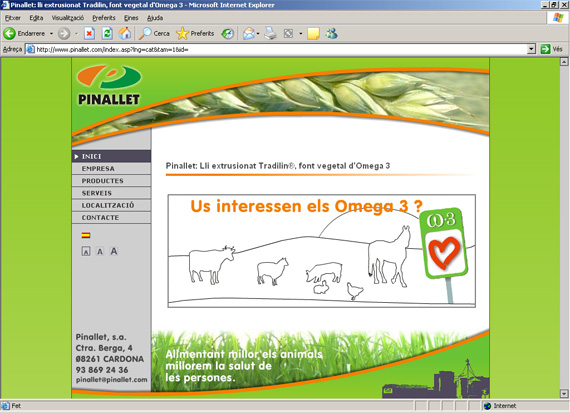Expand the address bar dropdown
Image resolution: width=570 pixels, height=413 pixels.
[531, 49]
